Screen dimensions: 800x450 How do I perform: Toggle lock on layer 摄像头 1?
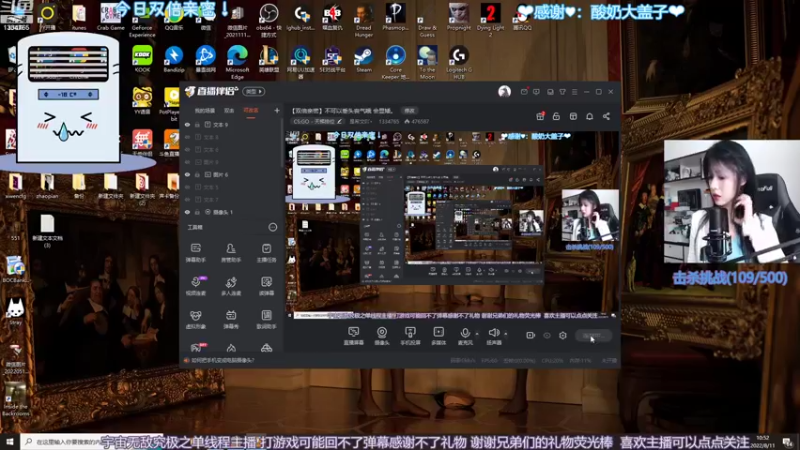pos(197,212)
